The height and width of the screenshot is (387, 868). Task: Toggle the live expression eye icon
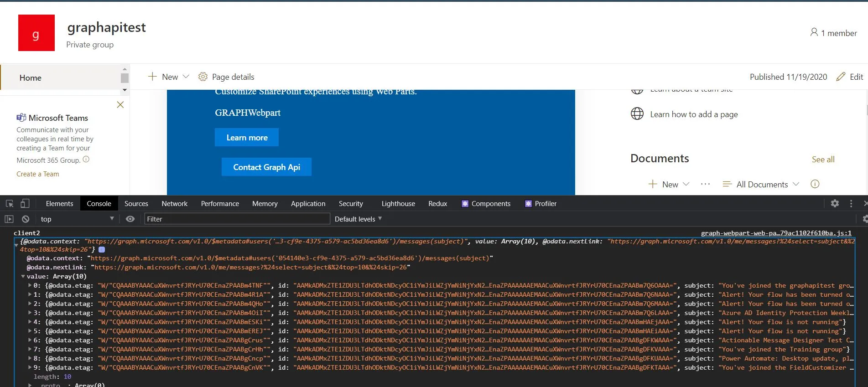point(130,219)
